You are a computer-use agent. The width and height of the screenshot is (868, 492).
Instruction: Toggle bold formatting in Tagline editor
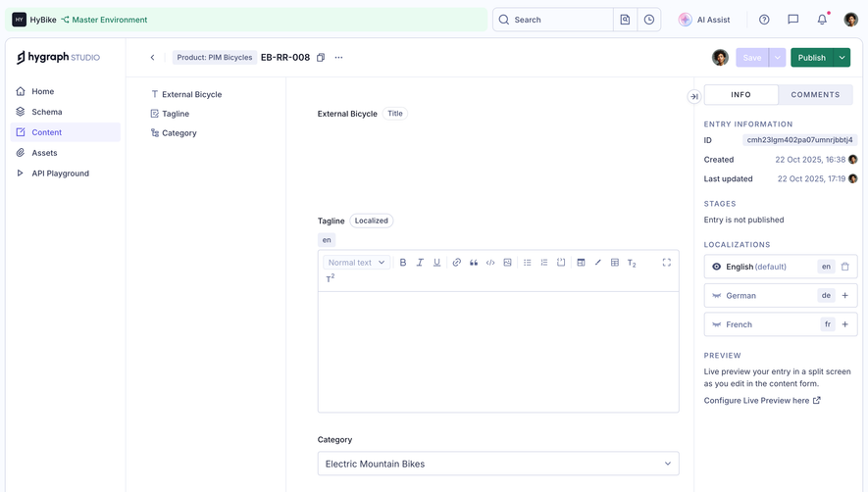[403, 263]
